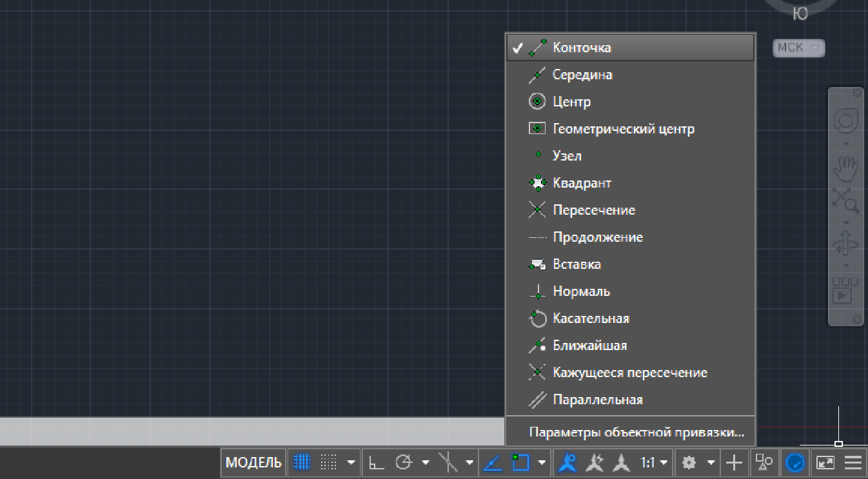The width and height of the screenshot is (868, 479).
Task: Toggle the drawing grid display
Action: pyautogui.click(x=302, y=462)
